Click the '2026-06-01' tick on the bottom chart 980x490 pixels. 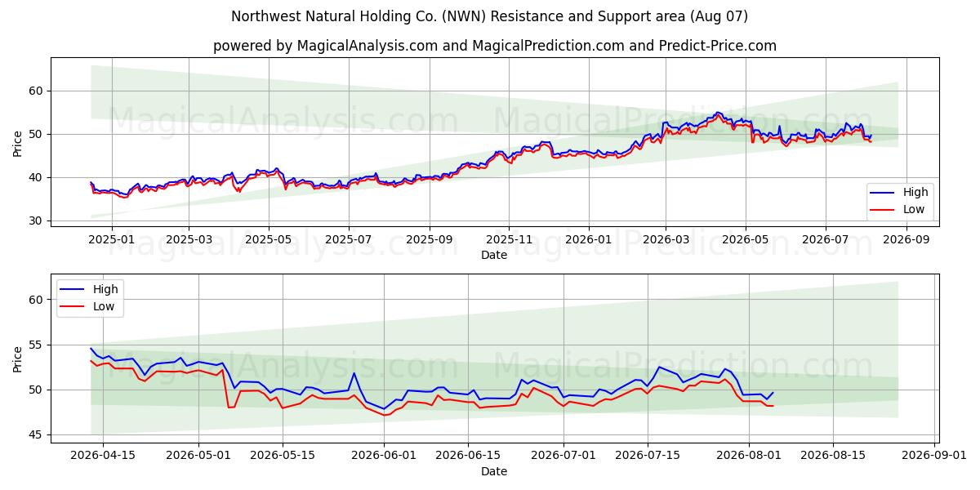[x=384, y=457]
